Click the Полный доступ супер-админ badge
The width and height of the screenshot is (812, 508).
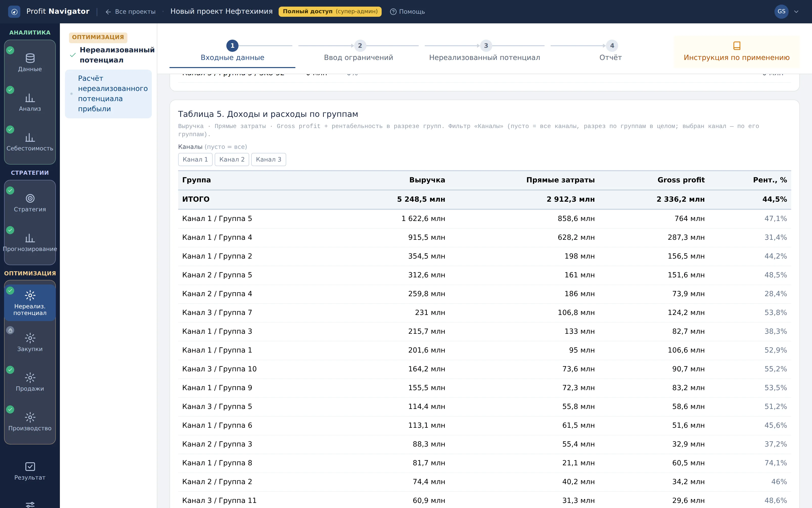(330, 11)
